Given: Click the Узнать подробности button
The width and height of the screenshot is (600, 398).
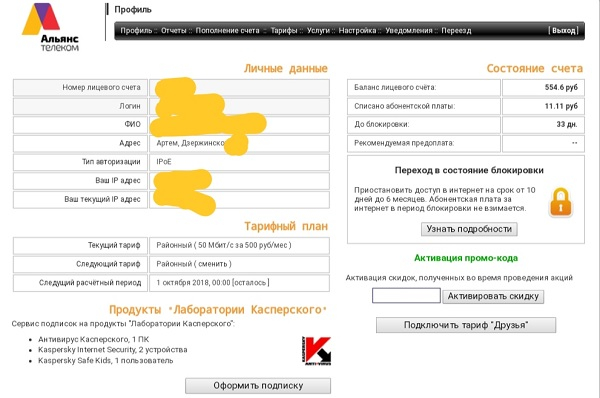Looking at the screenshot, I should click(469, 229).
